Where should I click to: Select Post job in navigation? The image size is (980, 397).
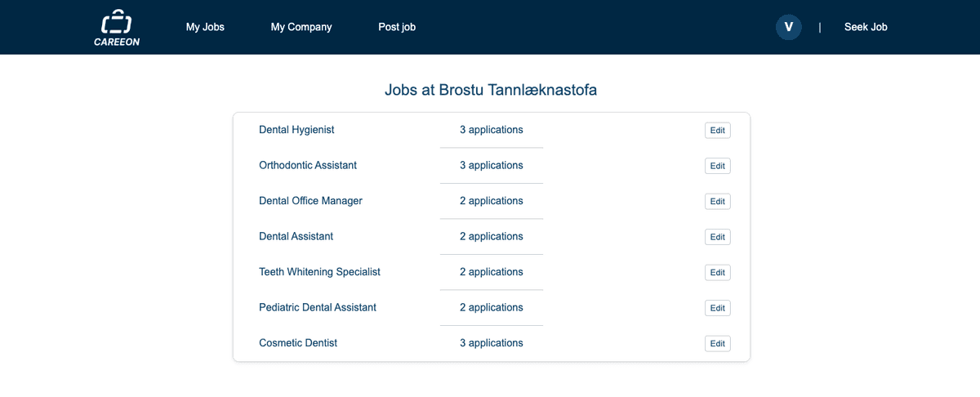(x=397, y=27)
